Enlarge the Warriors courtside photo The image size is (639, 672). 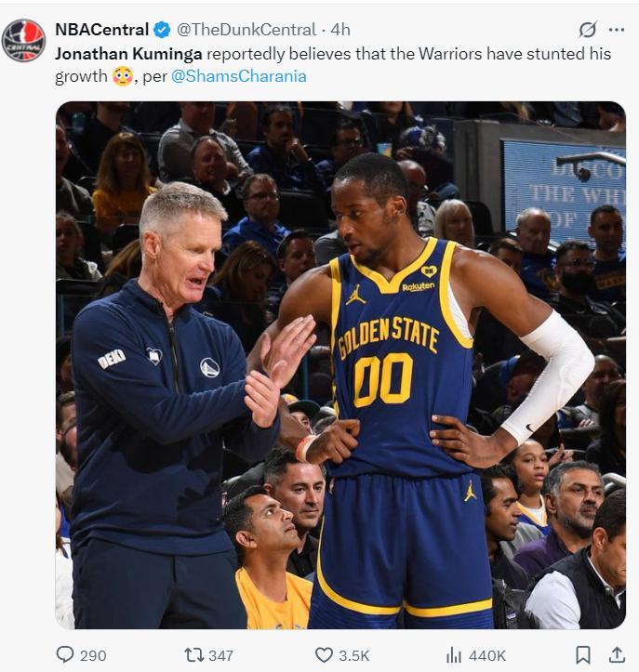pos(340,365)
